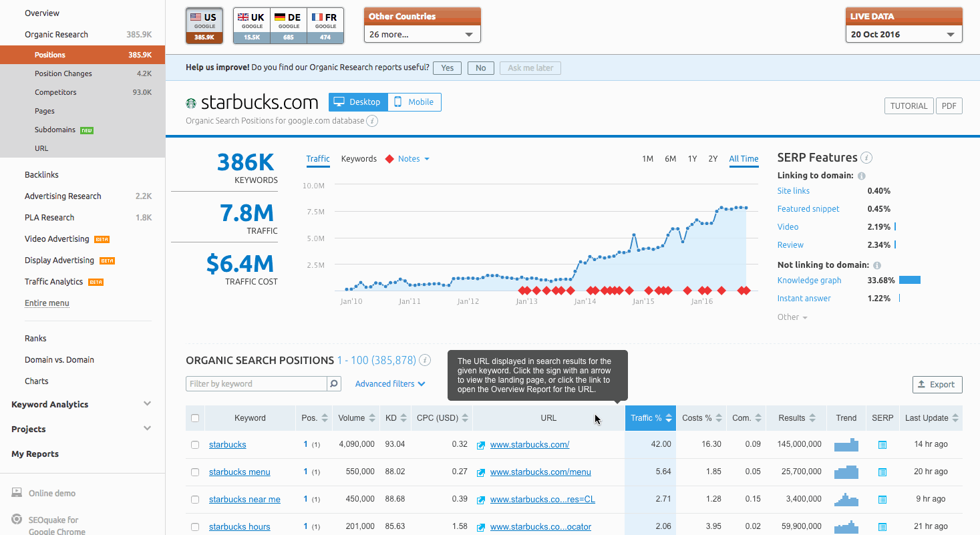
Task: Select the Keywords chart tab
Action: [359, 159]
